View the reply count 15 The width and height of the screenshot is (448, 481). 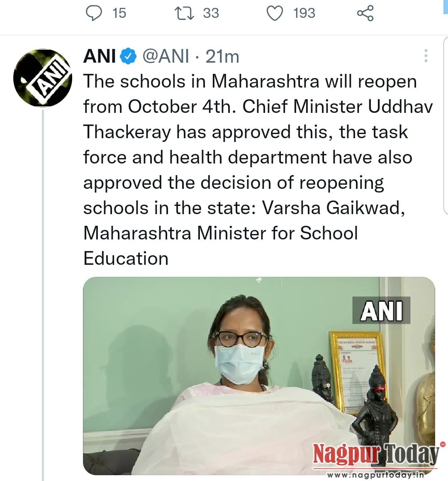click(x=119, y=13)
